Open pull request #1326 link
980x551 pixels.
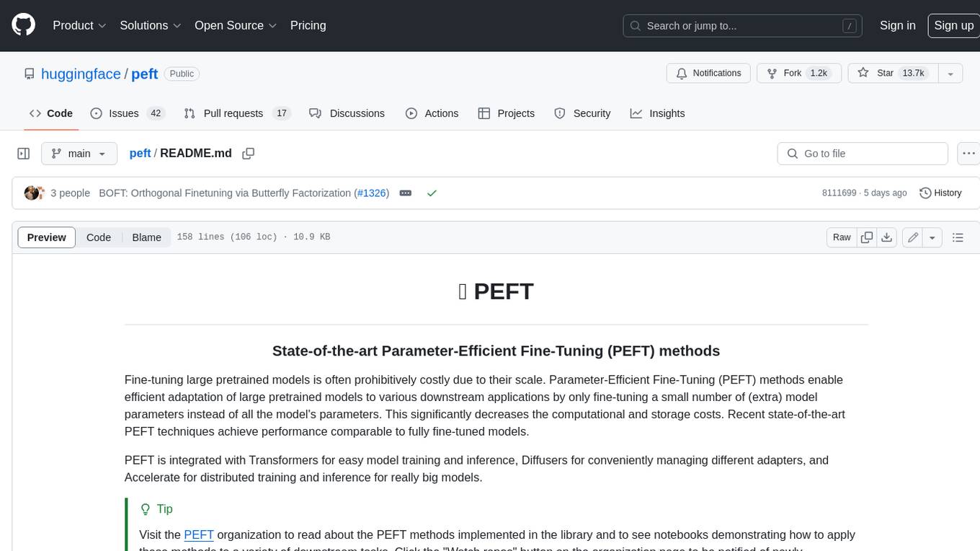pos(371,193)
